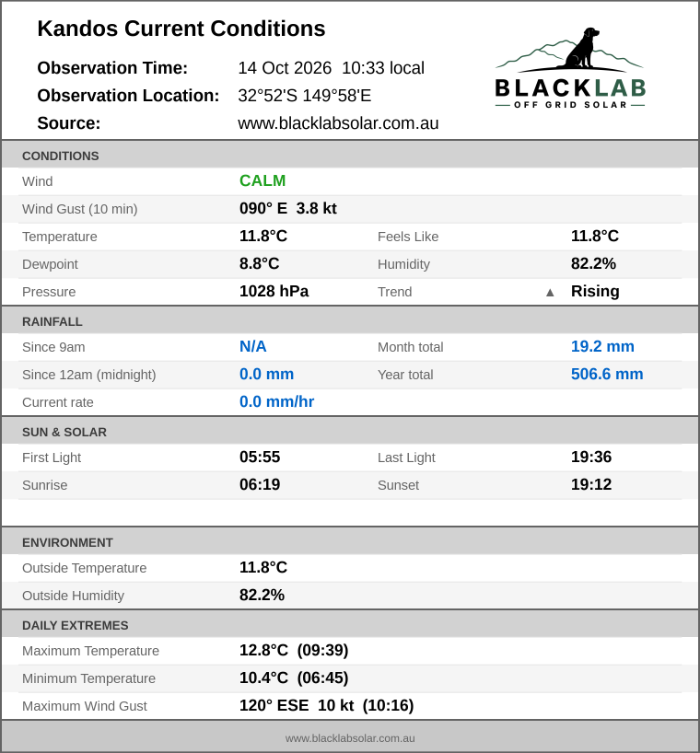
Task: Click the Year total 506.6 mm value
Action: 607,374
